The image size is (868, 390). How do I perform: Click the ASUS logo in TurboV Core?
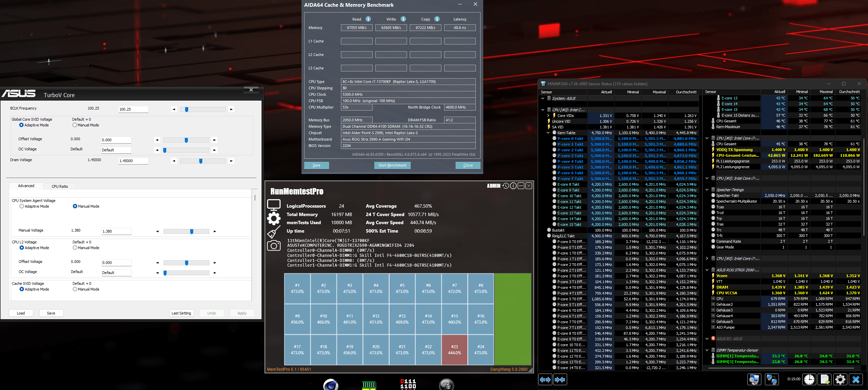[x=19, y=94]
